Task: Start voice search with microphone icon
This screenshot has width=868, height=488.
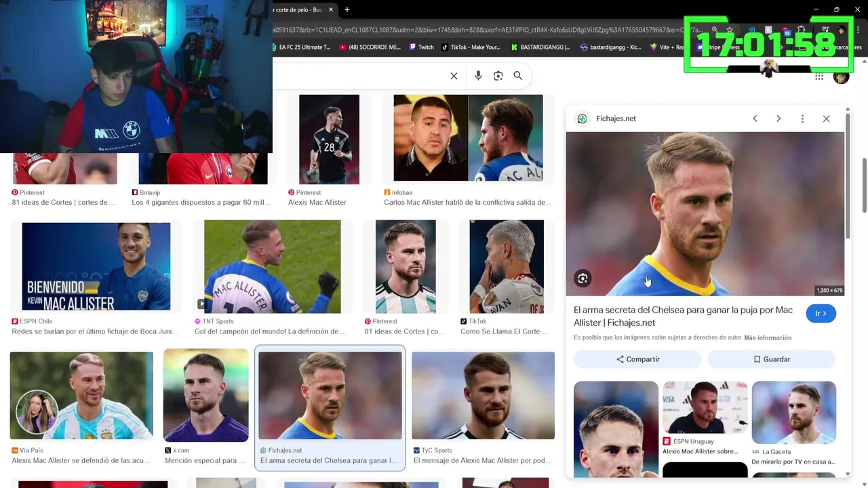Action: [x=478, y=76]
